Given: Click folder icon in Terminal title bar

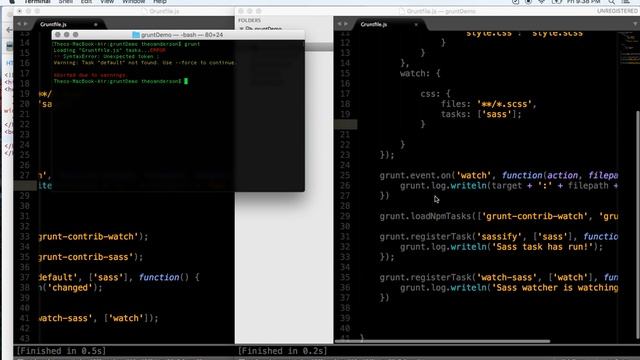Looking at the screenshot, I should [x=136, y=35].
